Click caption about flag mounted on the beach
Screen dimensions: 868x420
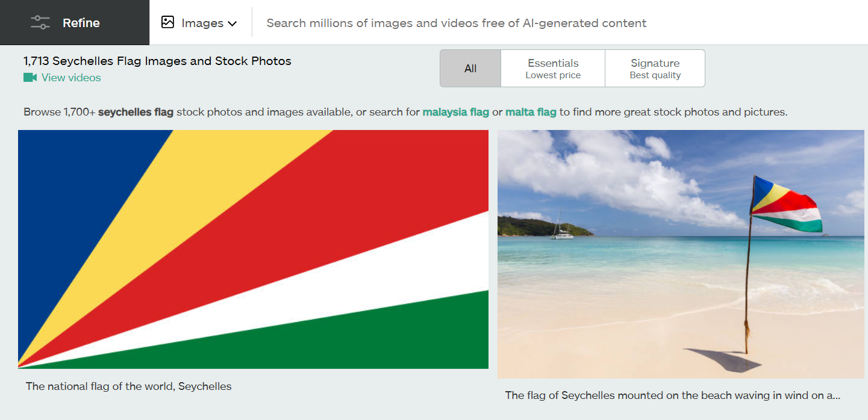coord(672,395)
